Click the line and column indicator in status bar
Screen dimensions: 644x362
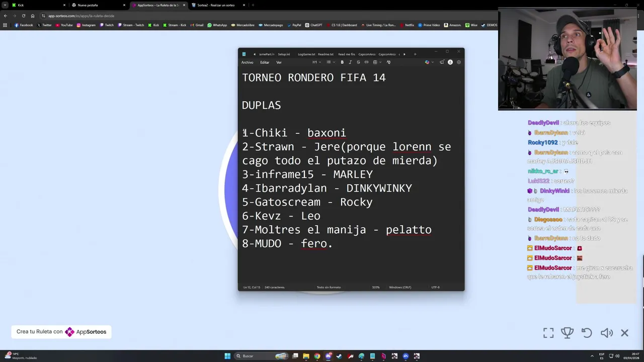252,287
